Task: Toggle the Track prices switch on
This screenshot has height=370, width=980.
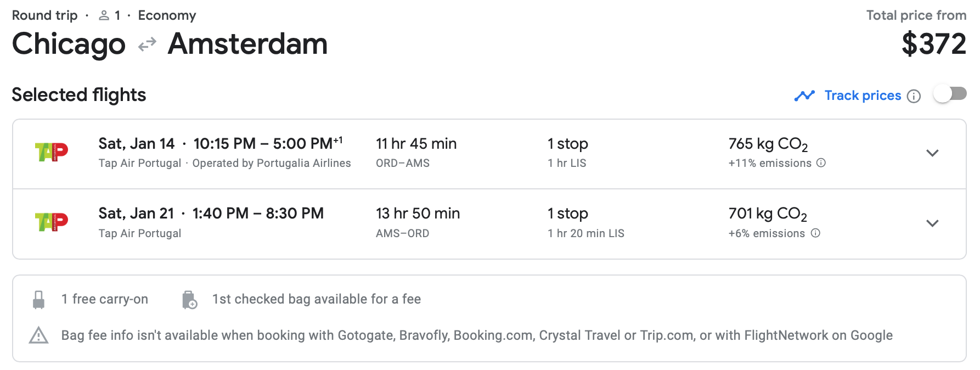Action: (x=950, y=94)
